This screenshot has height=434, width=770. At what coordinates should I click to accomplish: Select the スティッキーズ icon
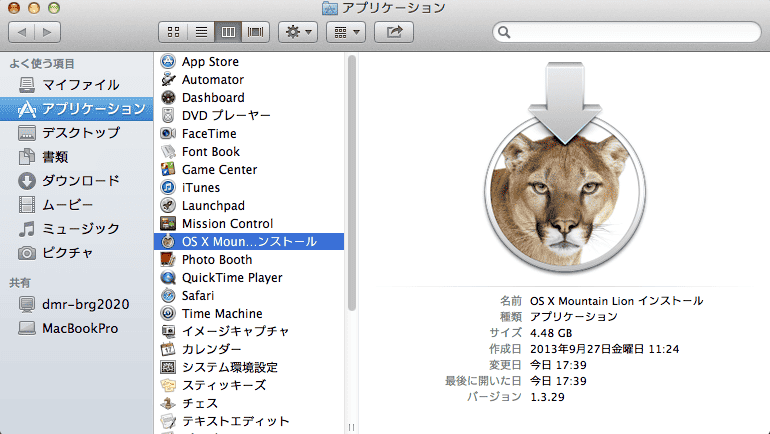168,385
